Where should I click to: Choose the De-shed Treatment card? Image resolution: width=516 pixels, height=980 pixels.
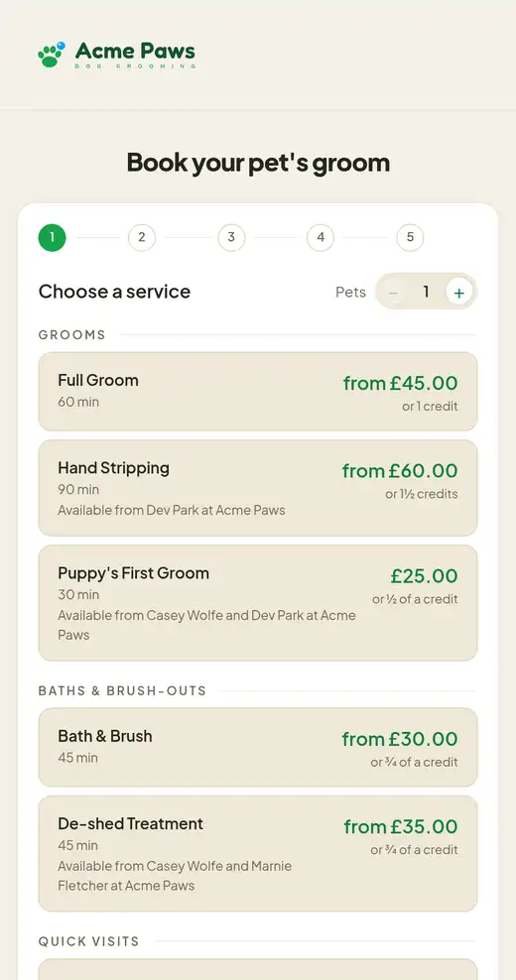pos(258,854)
